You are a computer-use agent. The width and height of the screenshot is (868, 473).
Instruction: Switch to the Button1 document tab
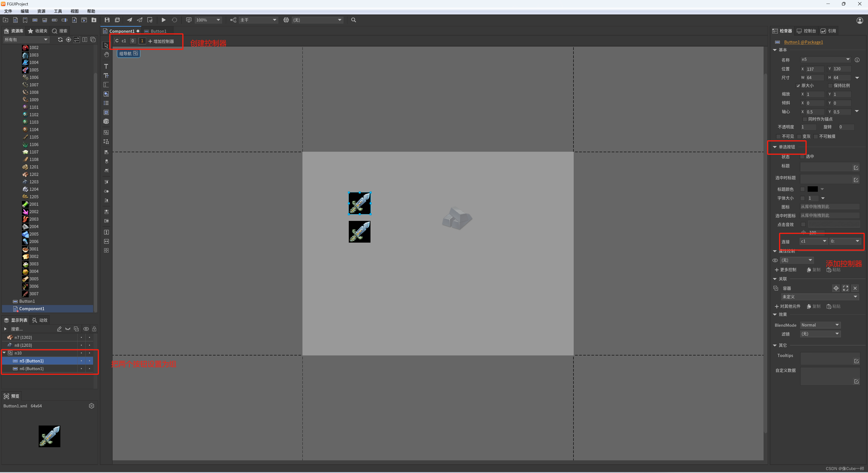coord(158,31)
